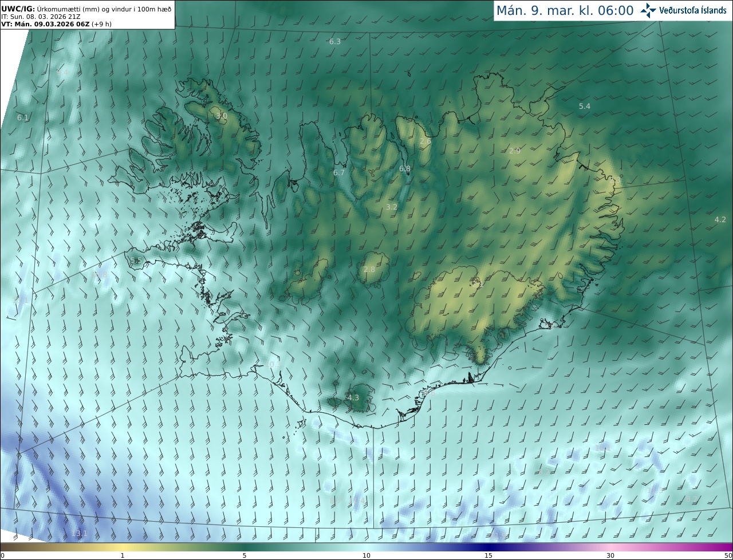The image size is (733, 560).
Task: Click the 5.4 value label
Action: click(x=585, y=106)
